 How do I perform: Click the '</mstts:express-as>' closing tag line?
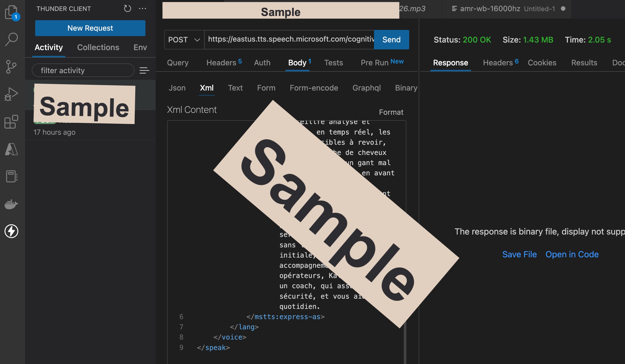[x=285, y=317]
